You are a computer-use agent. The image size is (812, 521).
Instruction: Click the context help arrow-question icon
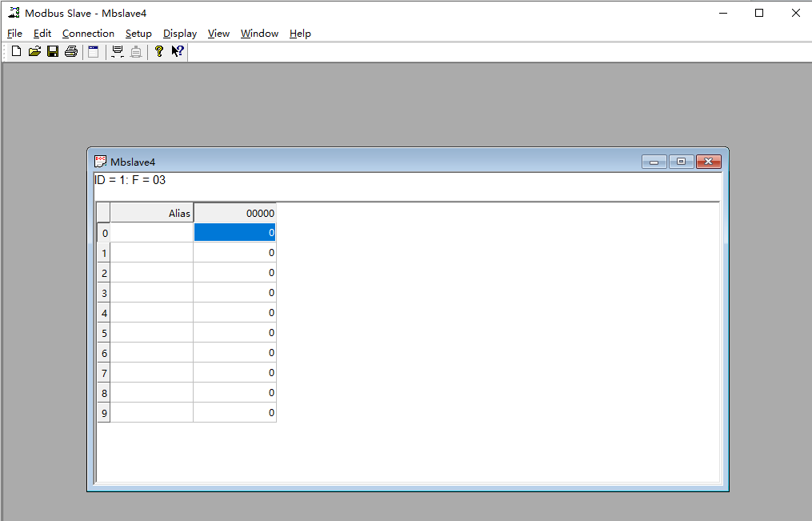pyautogui.click(x=178, y=51)
